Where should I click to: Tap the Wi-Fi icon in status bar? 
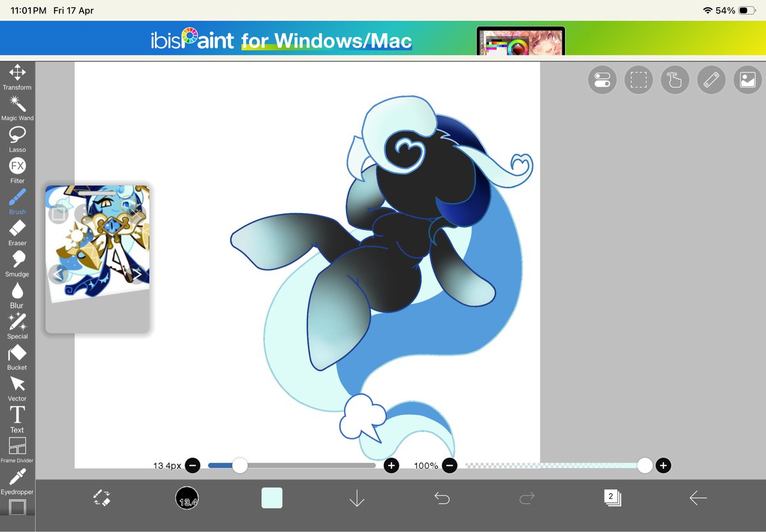(x=707, y=10)
